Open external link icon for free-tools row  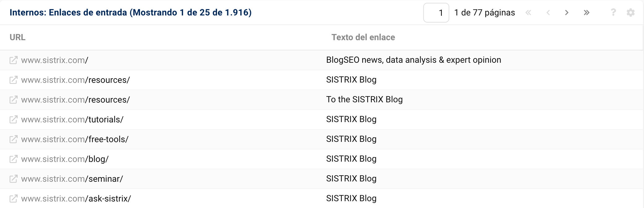pos(13,139)
